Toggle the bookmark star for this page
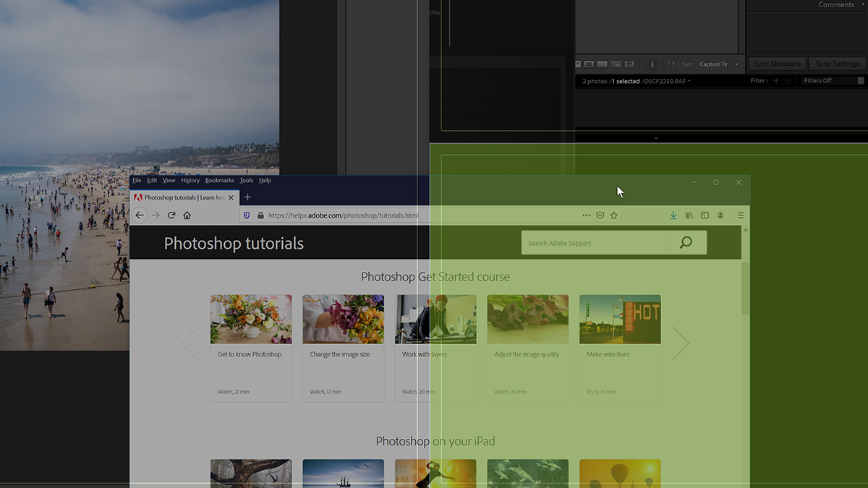868x488 pixels. [x=613, y=215]
